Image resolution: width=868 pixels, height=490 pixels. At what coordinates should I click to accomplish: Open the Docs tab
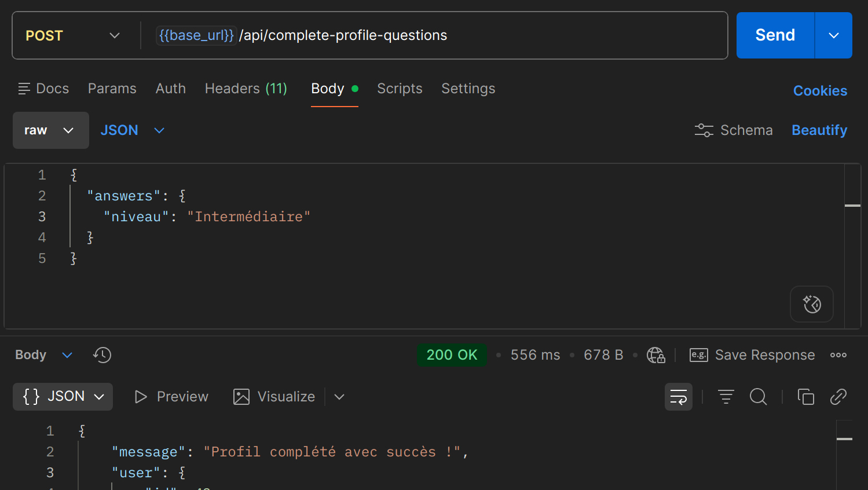[x=43, y=89]
